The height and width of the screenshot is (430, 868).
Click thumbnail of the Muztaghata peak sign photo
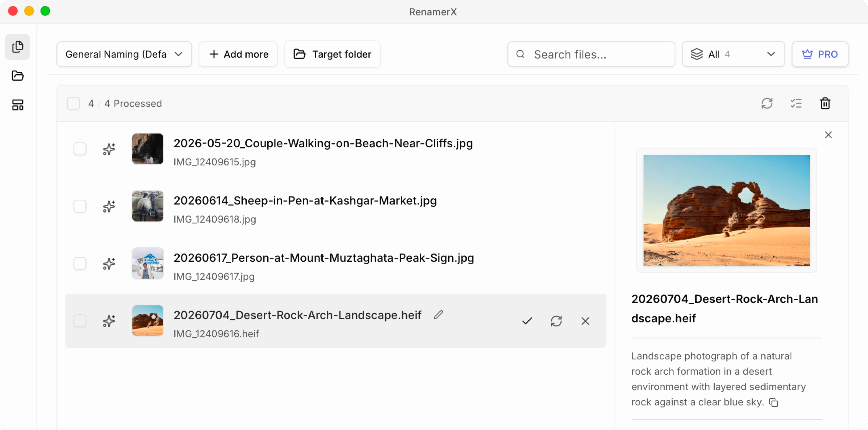148,263
